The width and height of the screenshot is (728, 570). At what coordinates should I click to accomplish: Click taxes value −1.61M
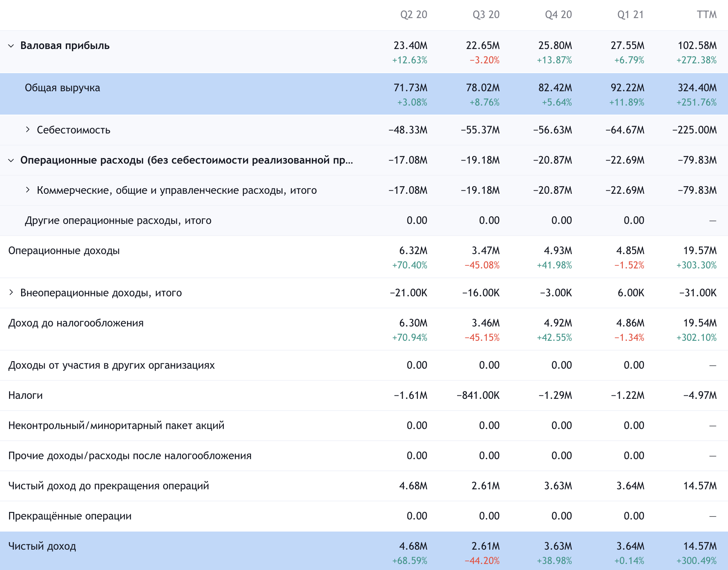(411, 395)
